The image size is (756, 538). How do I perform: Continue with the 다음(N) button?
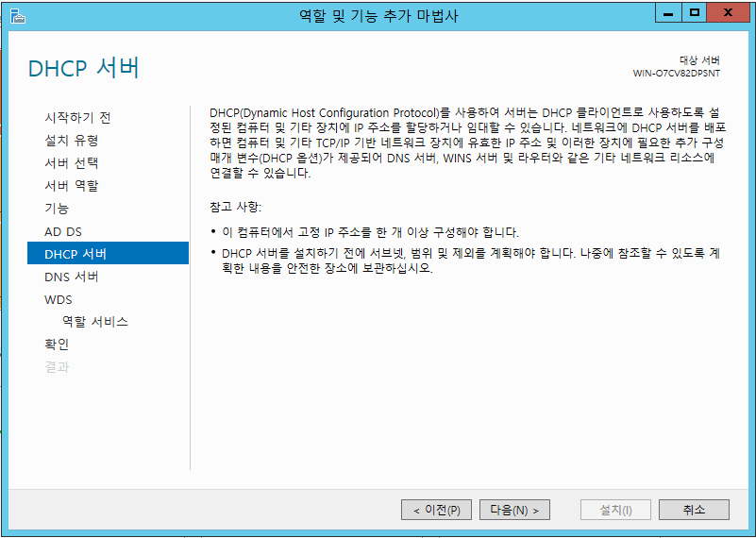coord(514,510)
